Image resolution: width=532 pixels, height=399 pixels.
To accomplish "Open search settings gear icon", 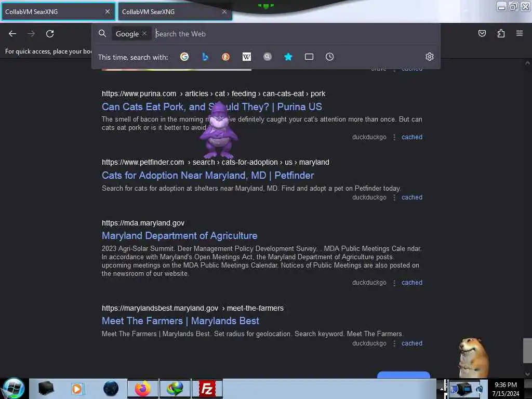I will pos(430,57).
